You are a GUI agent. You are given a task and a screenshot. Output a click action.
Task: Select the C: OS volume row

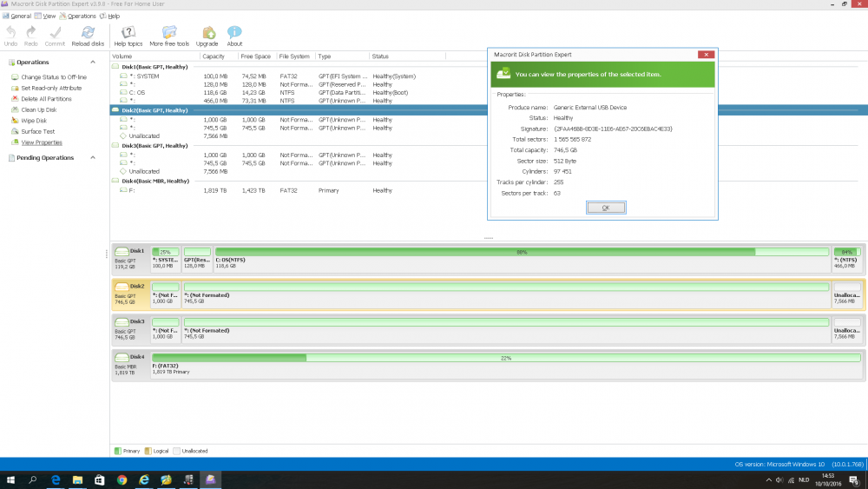(137, 92)
